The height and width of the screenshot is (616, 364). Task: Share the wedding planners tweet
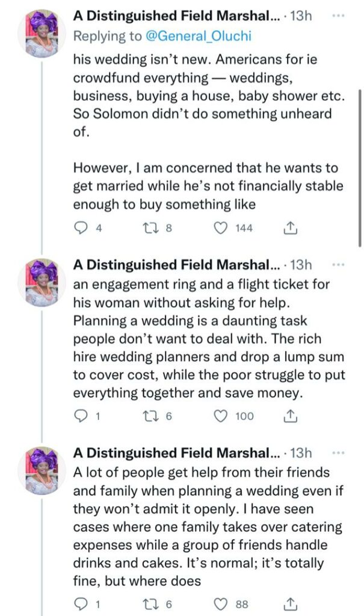click(289, 416)
